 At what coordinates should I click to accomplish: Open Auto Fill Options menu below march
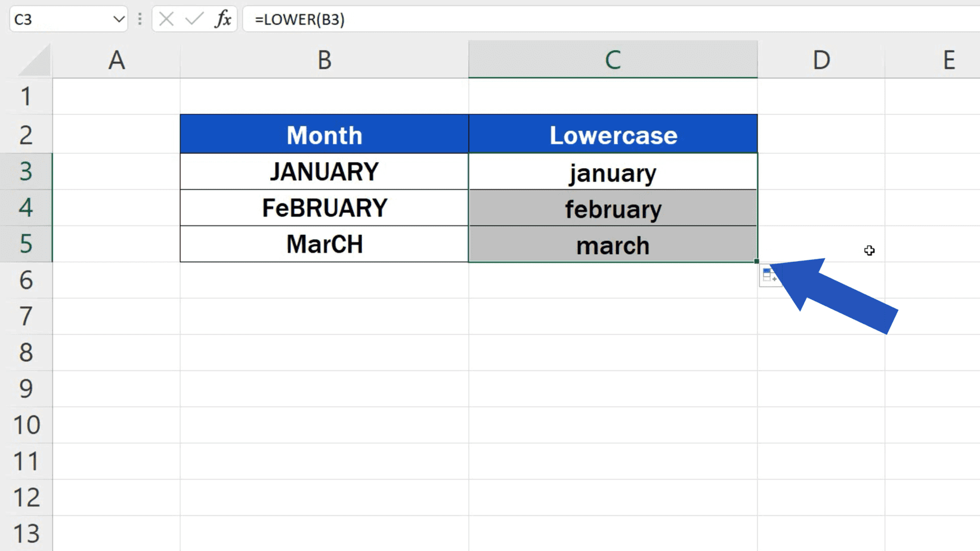pos(770,276)
